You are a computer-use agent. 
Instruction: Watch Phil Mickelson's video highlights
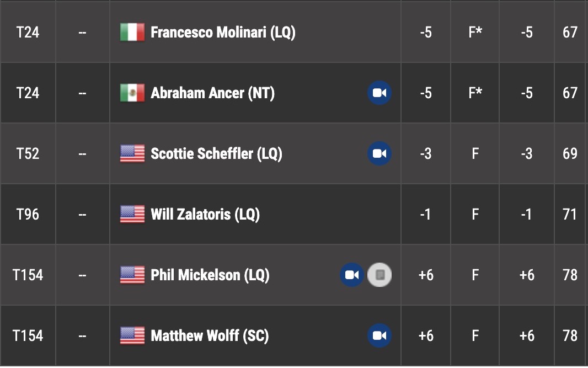(x=352, y=275)
